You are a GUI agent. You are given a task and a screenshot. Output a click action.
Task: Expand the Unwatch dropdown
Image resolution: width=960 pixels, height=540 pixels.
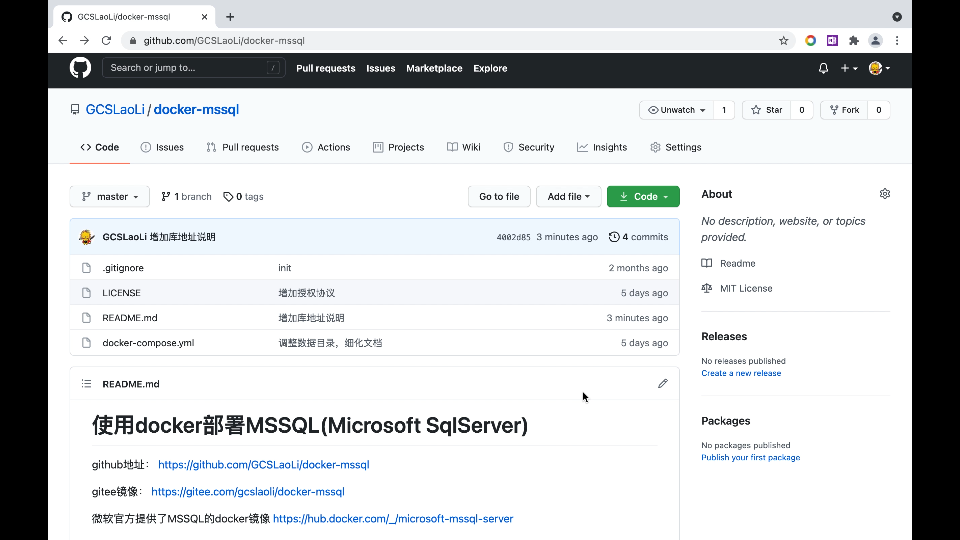pos(676,110)
